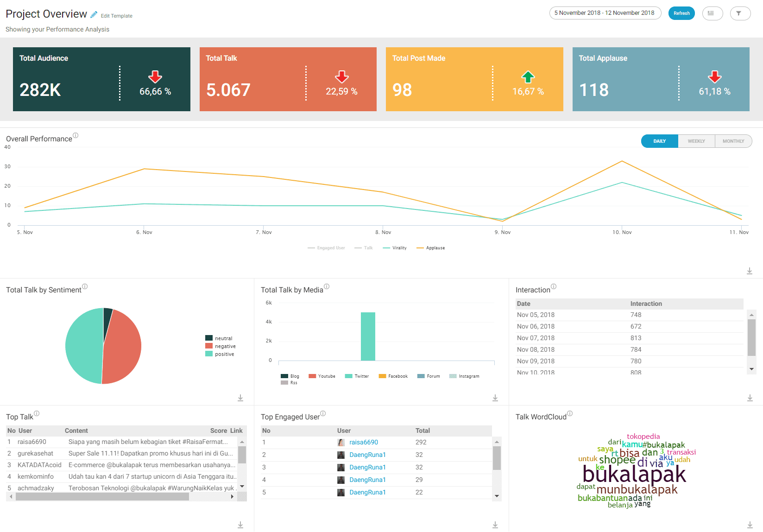
Task: Download the Total Talk by Sentiment chart
Action: coord(240,398)
